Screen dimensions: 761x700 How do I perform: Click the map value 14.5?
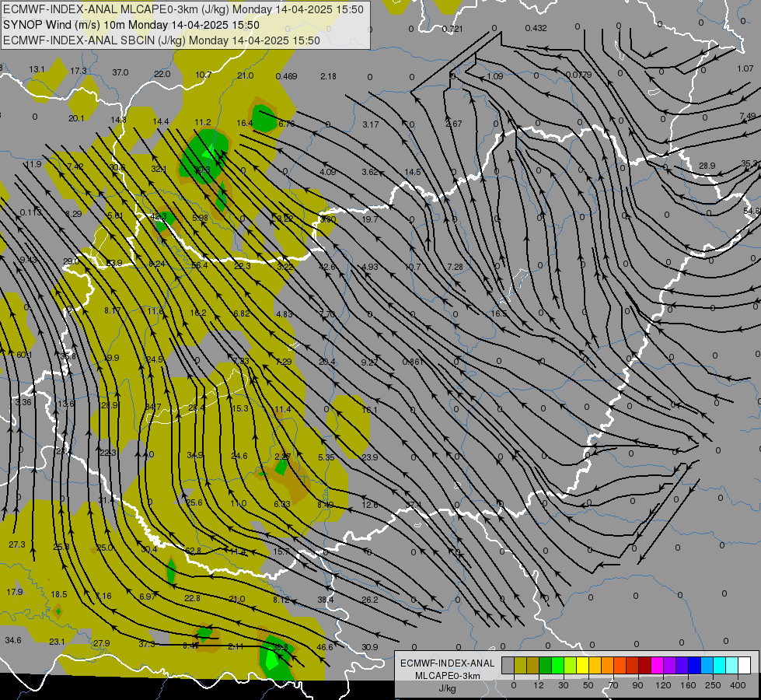point(413,172)
